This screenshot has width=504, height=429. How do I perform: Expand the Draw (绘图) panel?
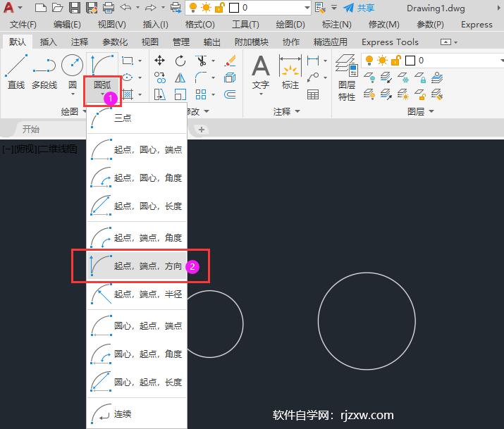(x=73, y=111)
